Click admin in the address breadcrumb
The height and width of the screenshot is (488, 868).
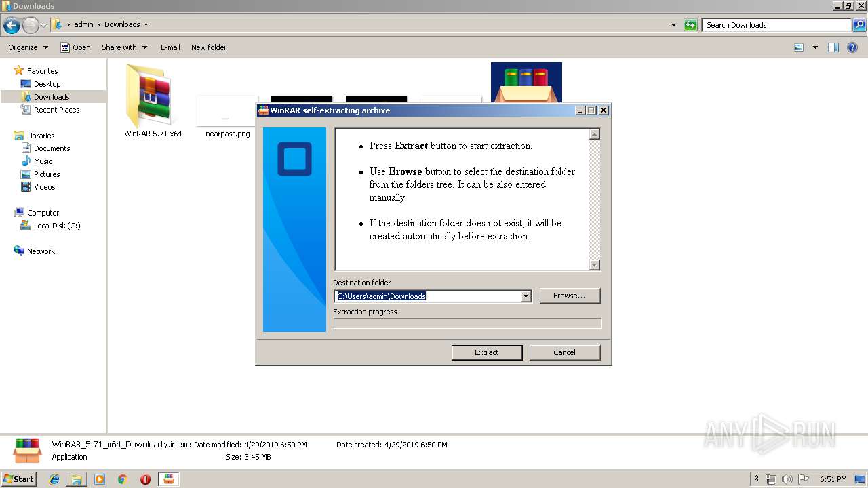click(83, 24)
